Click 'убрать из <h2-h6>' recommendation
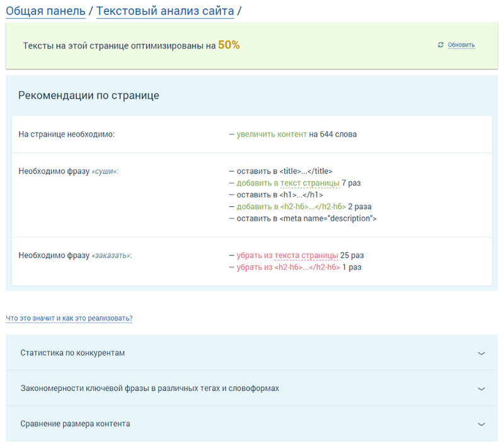This screenshot has height=447, width=504. point(289,267)
